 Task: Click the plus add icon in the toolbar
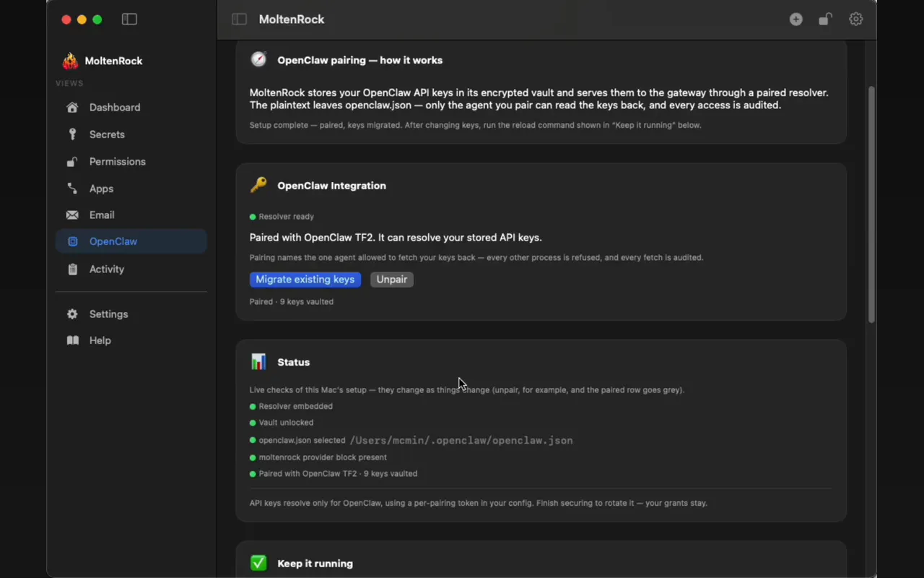(x=796, y=20)
